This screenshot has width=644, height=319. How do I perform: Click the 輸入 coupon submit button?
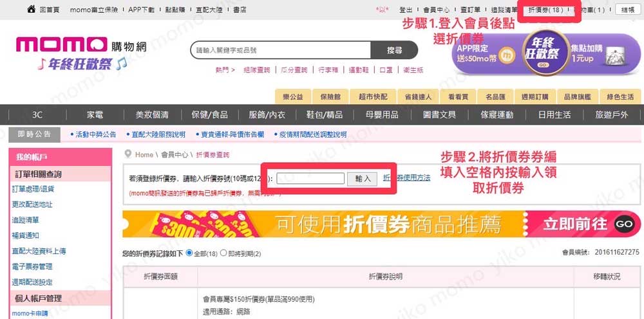[362, 179]
